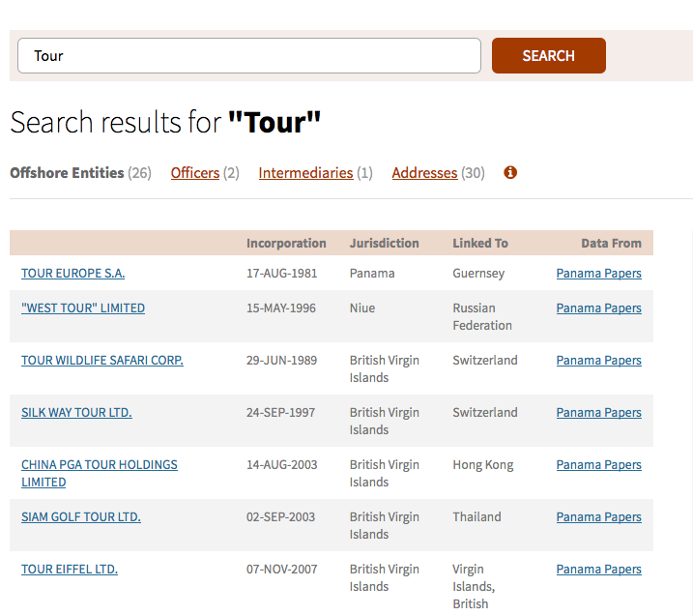
Task: Open "WEST TOUR" LIMITED entity
Action: click(83, 308)
